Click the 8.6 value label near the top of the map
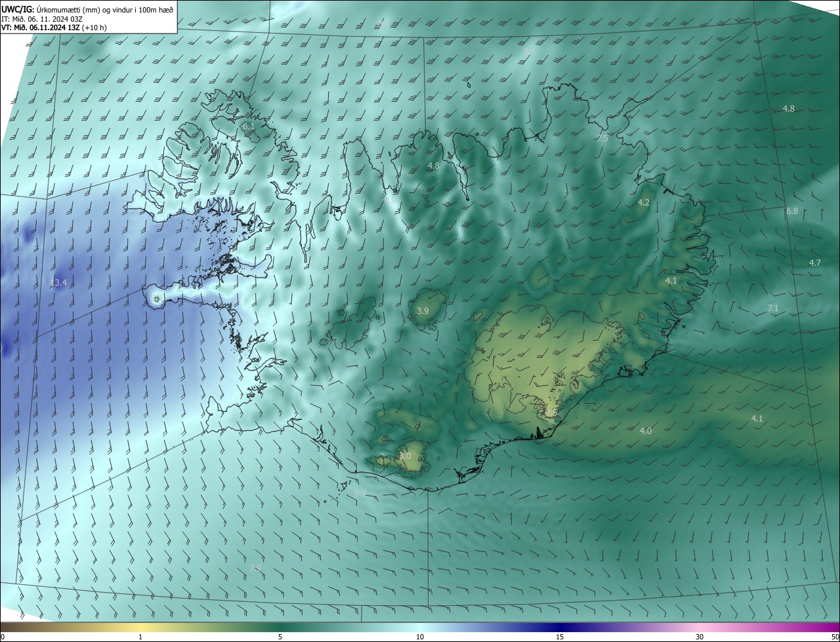Viewport: 840px width, 642px height. 530,51
